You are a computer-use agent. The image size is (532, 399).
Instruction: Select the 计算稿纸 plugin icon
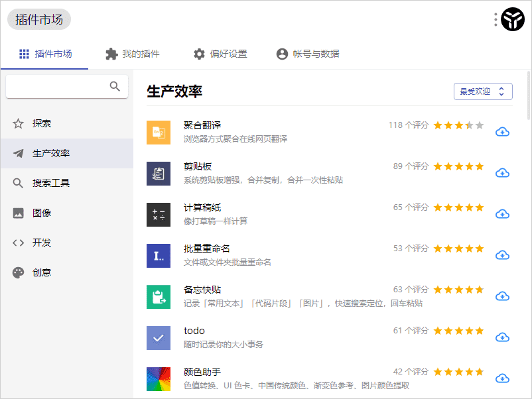[x=159, y=214]
